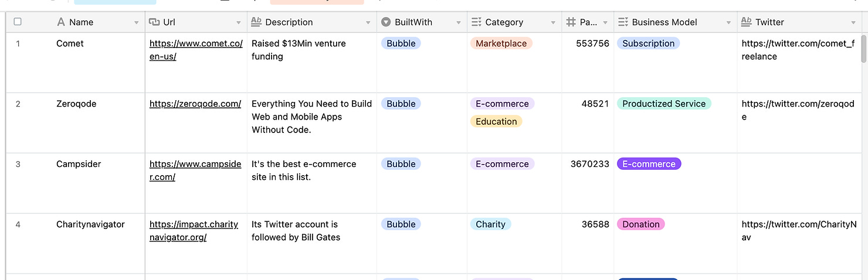The height and width of the screenshot is (280, 868).
Task: Click the Subscription business model tag
Action: point(648,43)
